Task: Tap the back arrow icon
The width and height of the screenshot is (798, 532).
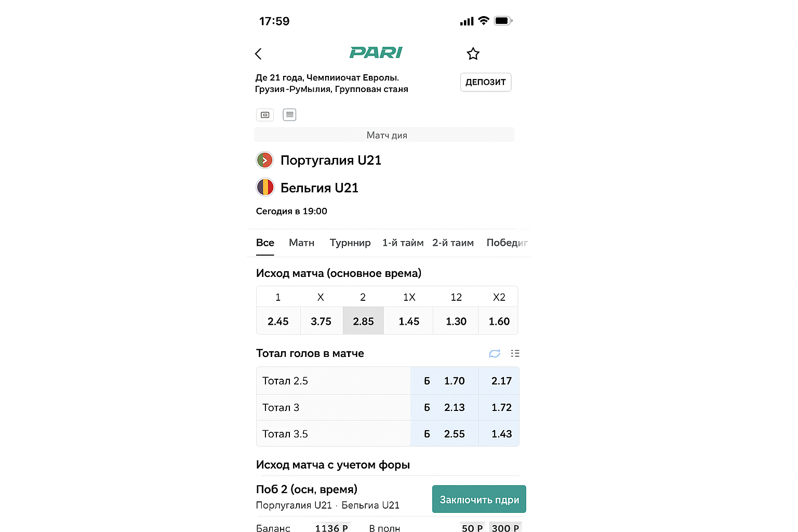Action: click(x=258, y=54)
